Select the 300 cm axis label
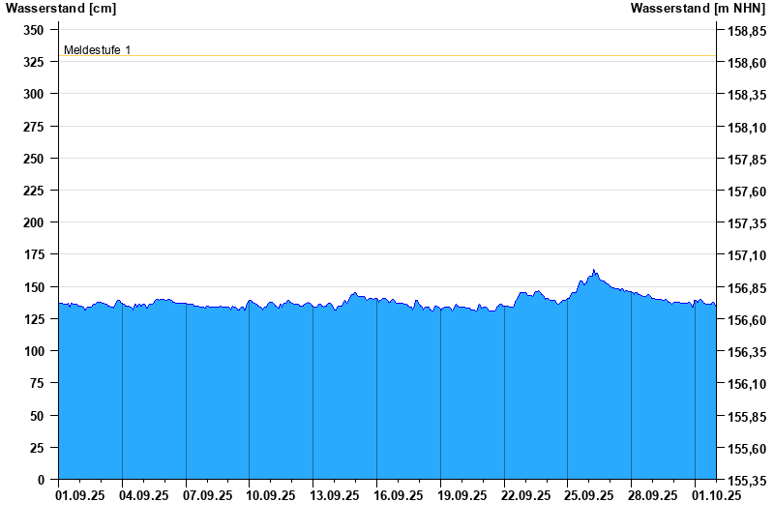 (x=34, y=94)
